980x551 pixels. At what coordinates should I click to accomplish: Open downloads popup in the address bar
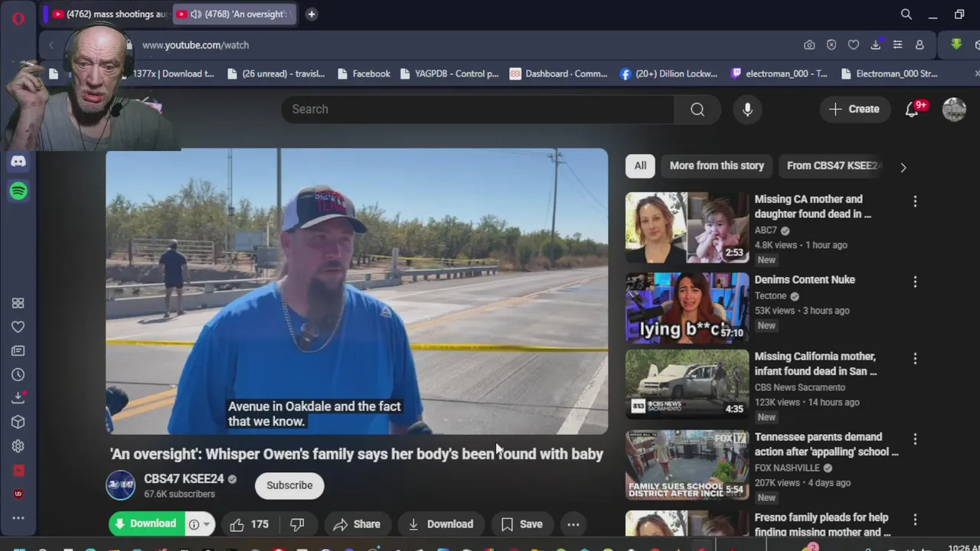876,45
